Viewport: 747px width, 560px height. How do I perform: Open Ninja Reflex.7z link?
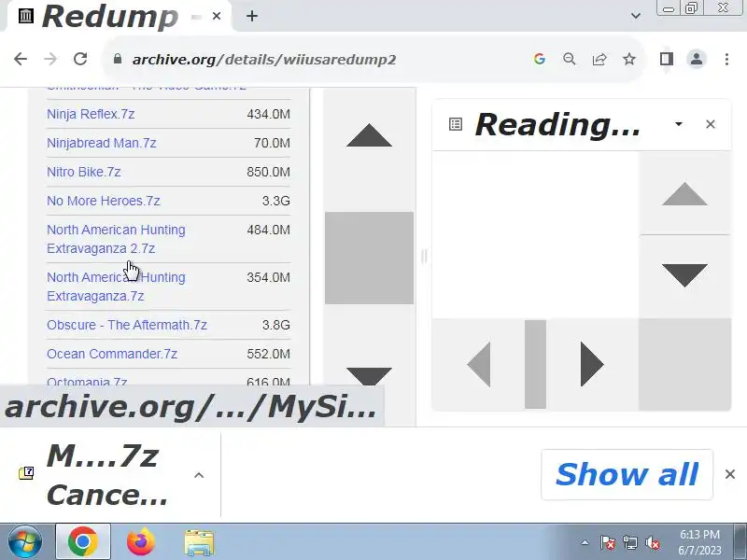point(91,114)
